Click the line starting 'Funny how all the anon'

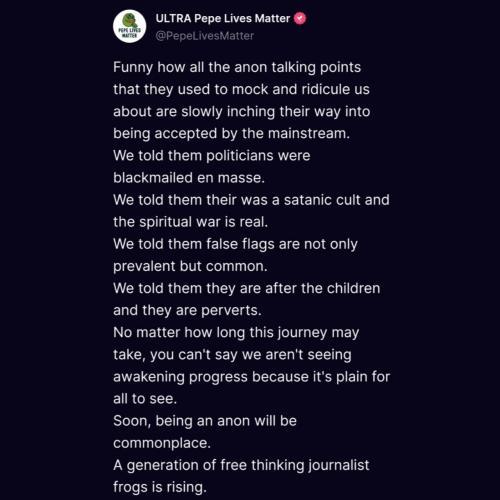237,67
